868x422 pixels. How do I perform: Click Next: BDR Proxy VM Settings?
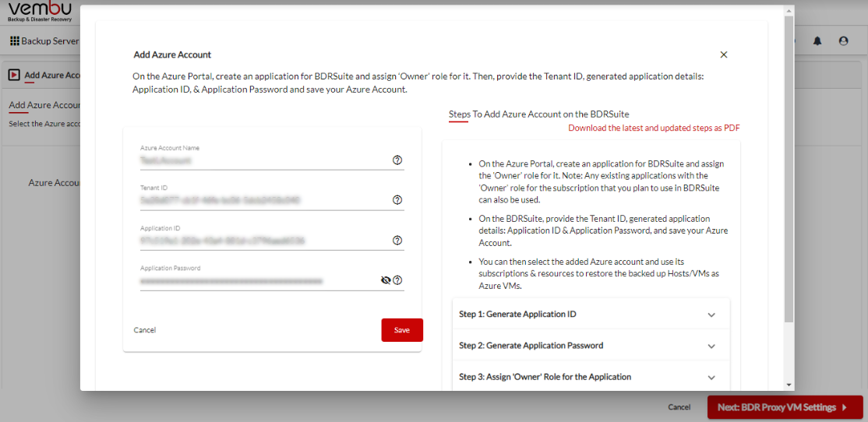[785, 407]
